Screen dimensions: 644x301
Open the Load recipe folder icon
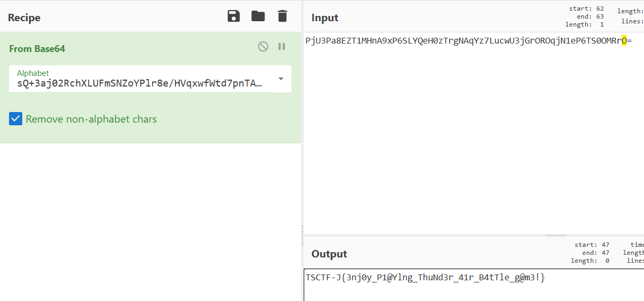click(x=258, y=16)
